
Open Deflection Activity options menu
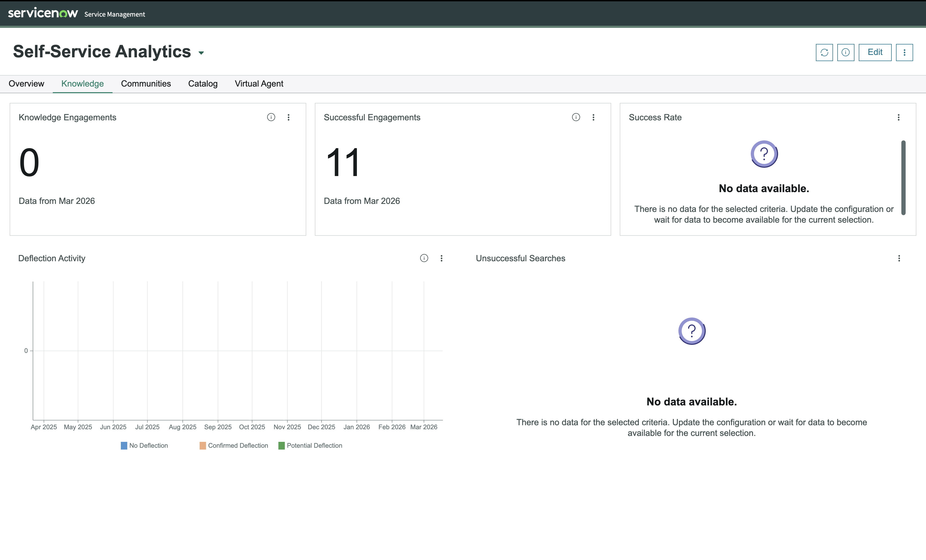(442, 258)
